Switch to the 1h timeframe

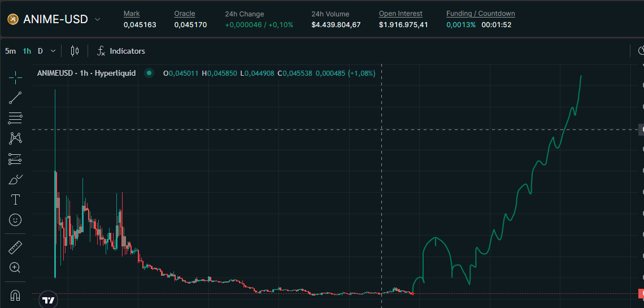coord(27,51)
